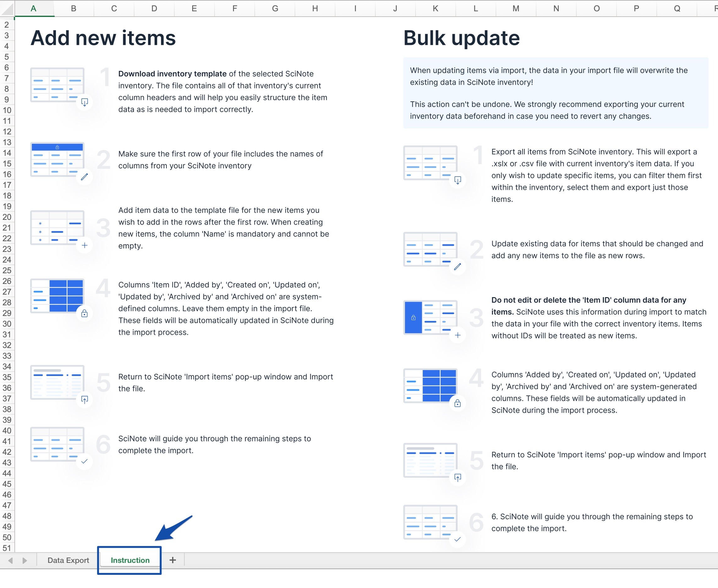Image resolution: width=718 pixels, height=588 pixels.
Task: Click the lock icon in Bulk update step 4
Action: (x=458, y=403)
